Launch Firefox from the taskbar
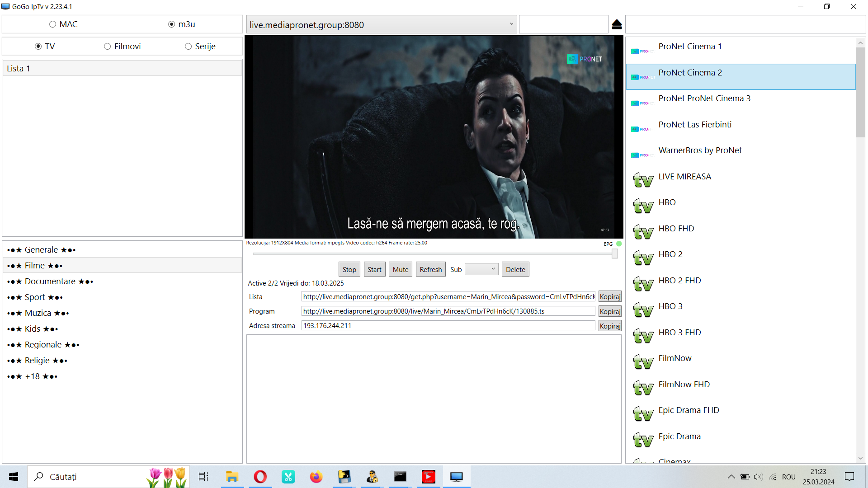This screenshot has width=868, height=488. point(316,477)
